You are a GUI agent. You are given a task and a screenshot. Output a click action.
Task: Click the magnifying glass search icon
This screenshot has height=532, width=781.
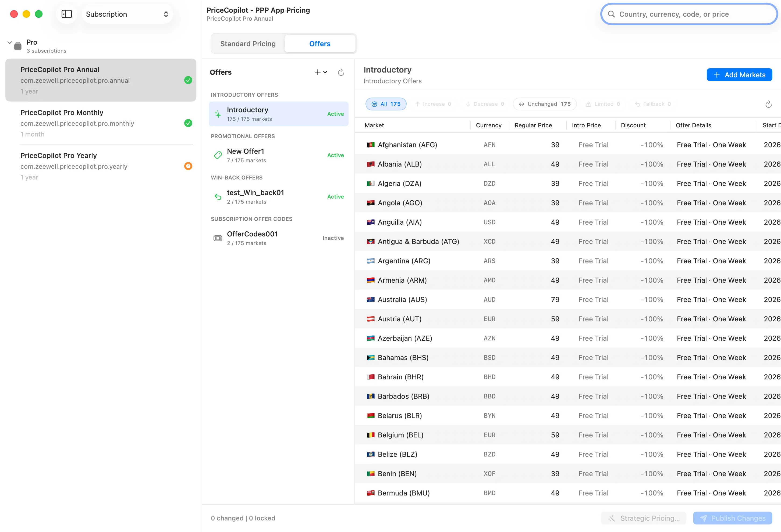[611, 14]
